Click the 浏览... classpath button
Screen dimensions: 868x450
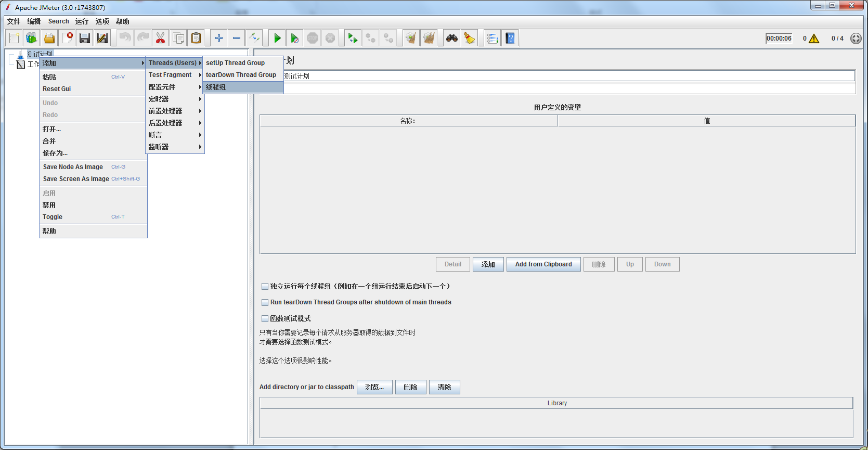pos(374,387)
